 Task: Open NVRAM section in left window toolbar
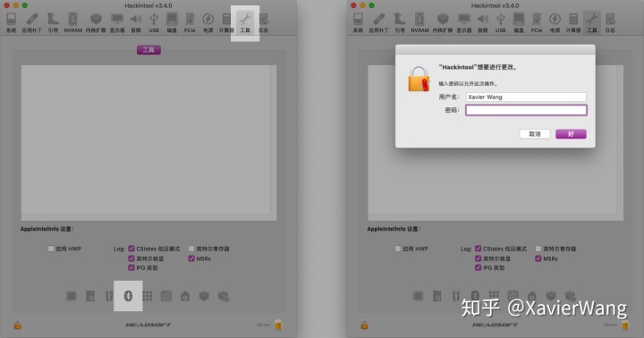tap(72, 22)
